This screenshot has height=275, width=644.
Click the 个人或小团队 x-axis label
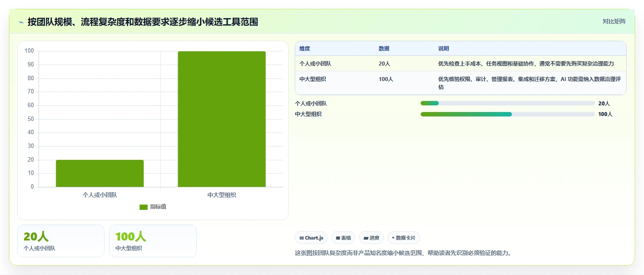click(x=100, y=195)
